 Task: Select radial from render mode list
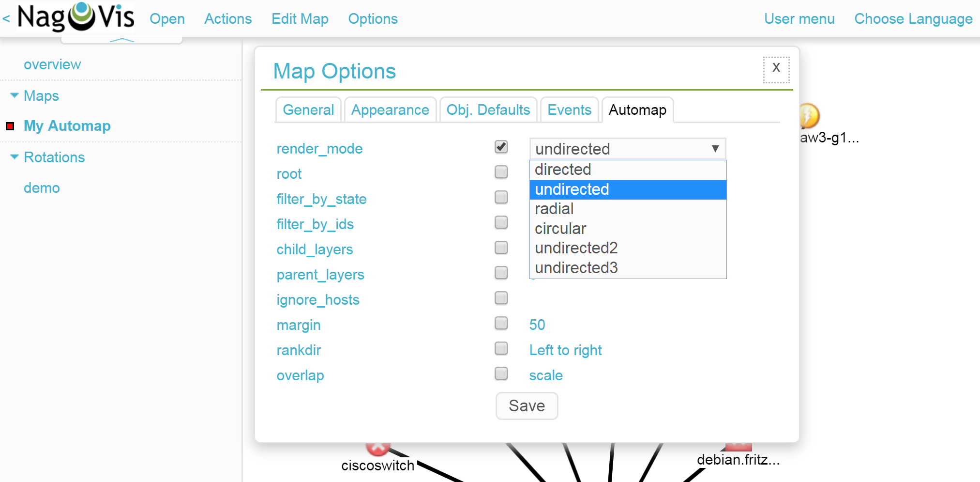554,209
